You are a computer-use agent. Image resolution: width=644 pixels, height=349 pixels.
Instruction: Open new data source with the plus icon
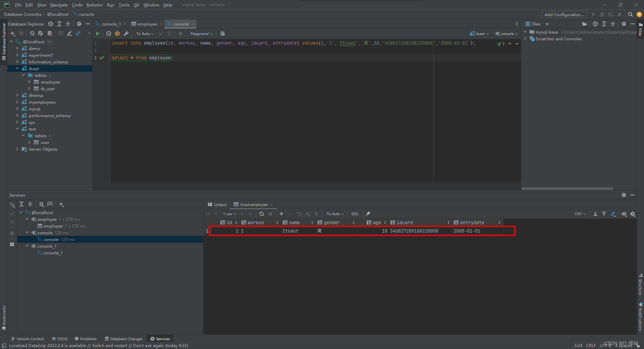tap(13, 34)
